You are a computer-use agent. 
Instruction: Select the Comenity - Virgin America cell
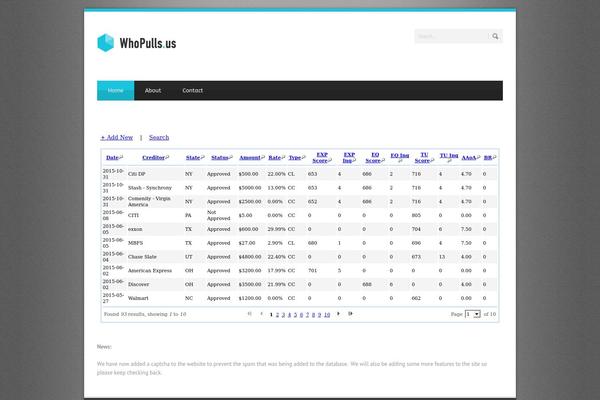click(149, 202)
